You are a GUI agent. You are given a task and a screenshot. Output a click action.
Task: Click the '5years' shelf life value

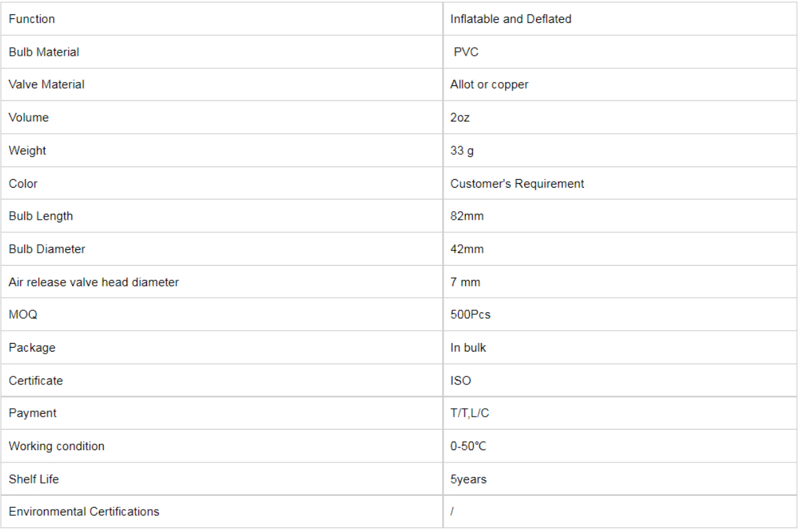coord(468,480)
